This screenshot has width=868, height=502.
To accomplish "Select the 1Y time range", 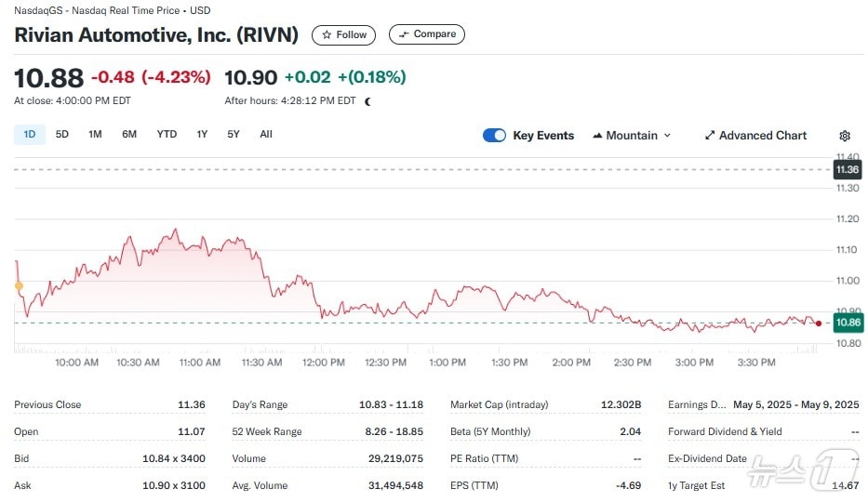I will (x=202, y=135).
